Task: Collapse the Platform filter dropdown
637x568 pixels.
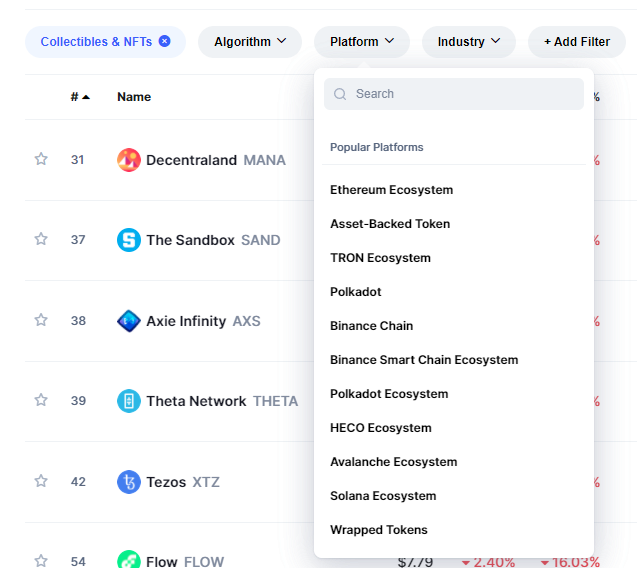Action: [362, 42]
